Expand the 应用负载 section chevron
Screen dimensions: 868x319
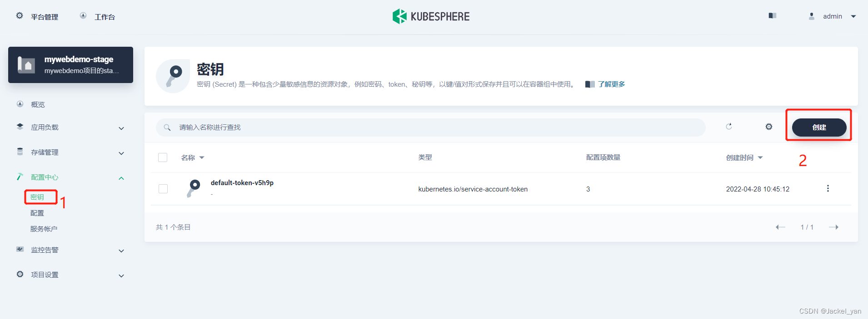click(x=121, y=128)
